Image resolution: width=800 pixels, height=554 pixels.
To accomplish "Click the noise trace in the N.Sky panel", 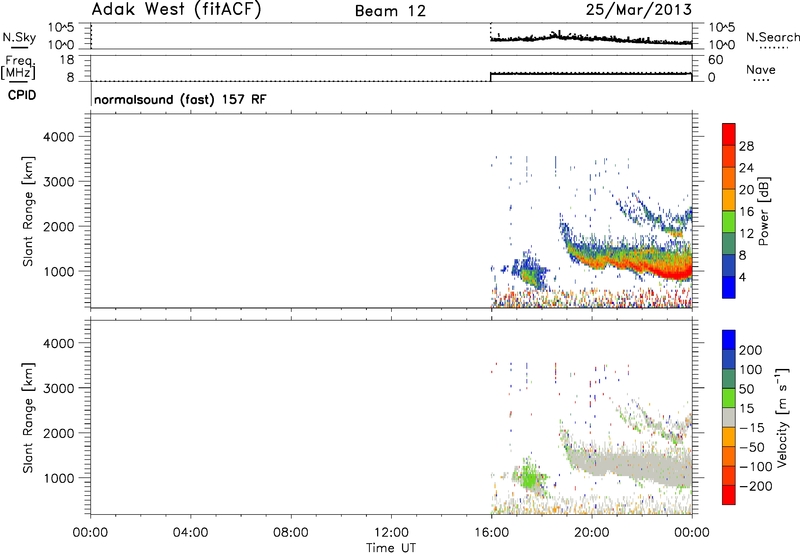I will 591,38.
